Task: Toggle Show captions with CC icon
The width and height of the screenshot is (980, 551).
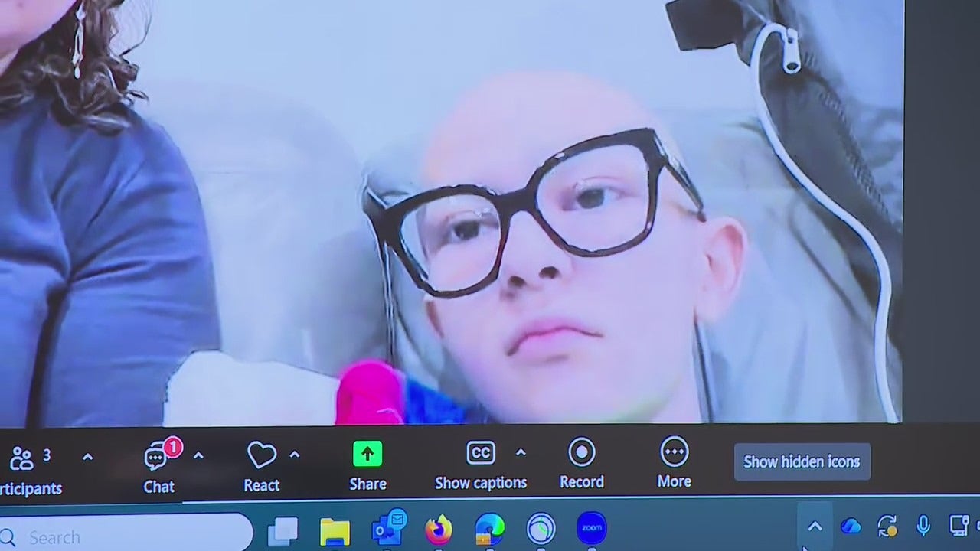Action: [481, 454]
